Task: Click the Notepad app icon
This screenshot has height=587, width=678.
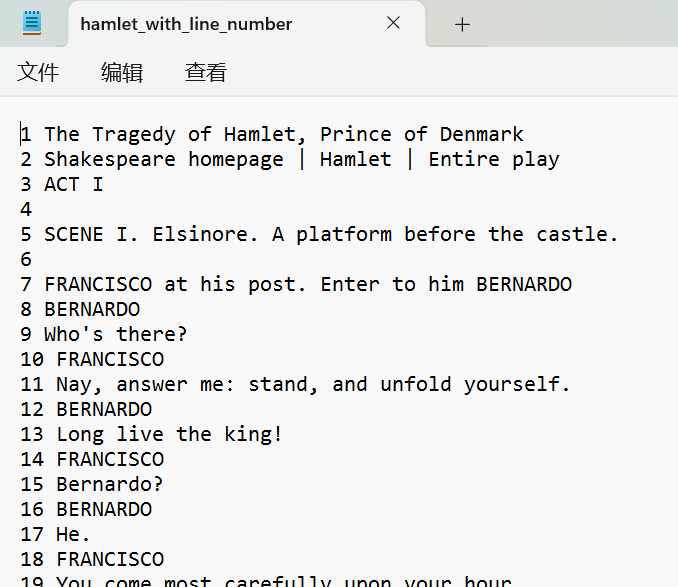Action: [32, 23]
